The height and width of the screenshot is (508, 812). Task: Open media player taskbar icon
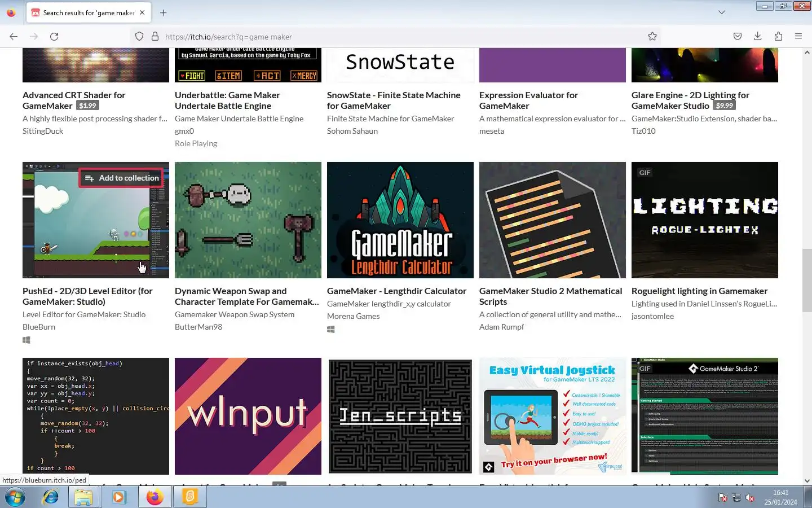pos(118,497)
